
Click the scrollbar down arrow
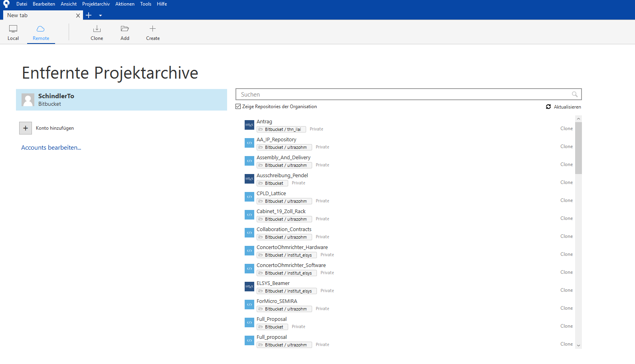578,346
